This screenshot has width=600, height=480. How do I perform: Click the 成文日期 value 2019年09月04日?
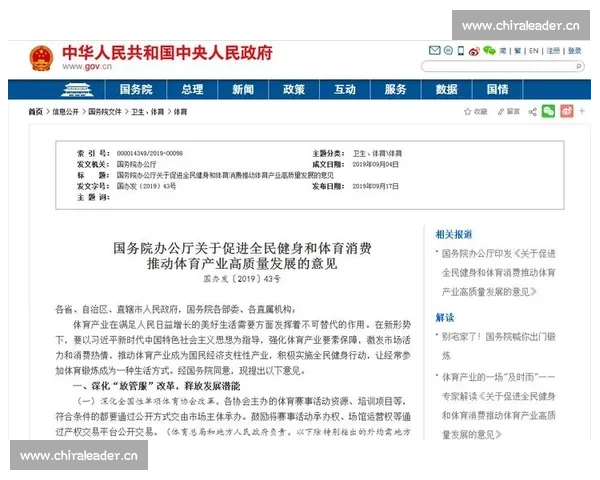[375, 164]
